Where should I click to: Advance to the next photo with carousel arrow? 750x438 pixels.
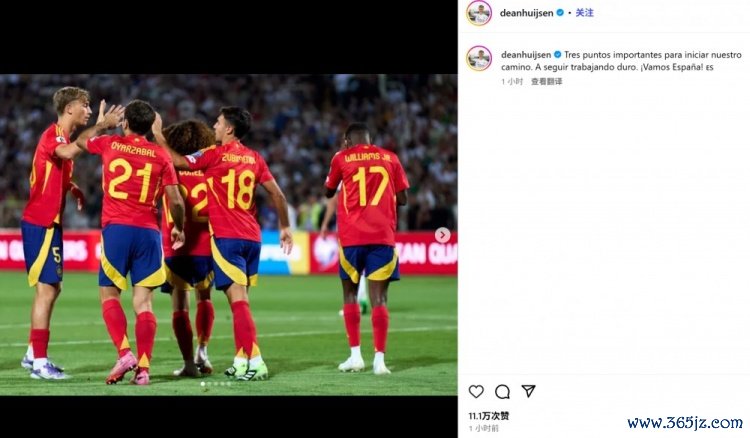442,235
